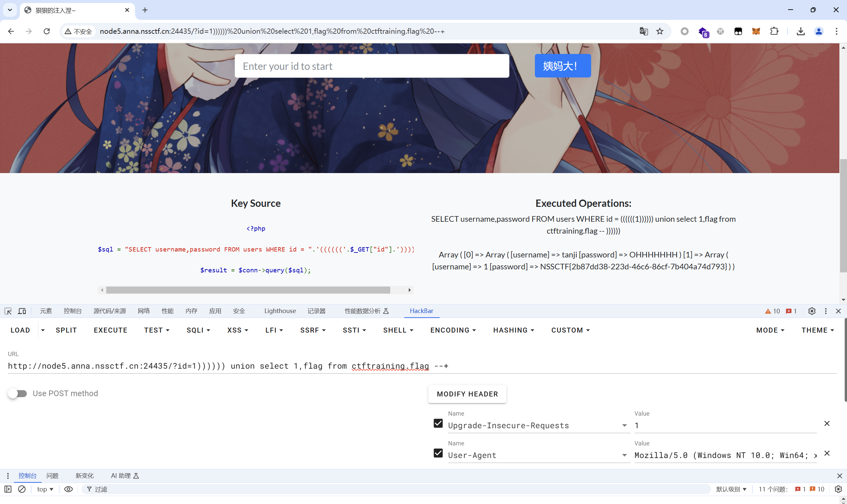Screen dimensions: 847x504
Task: Clear the console
Action: tap(22, 489)
